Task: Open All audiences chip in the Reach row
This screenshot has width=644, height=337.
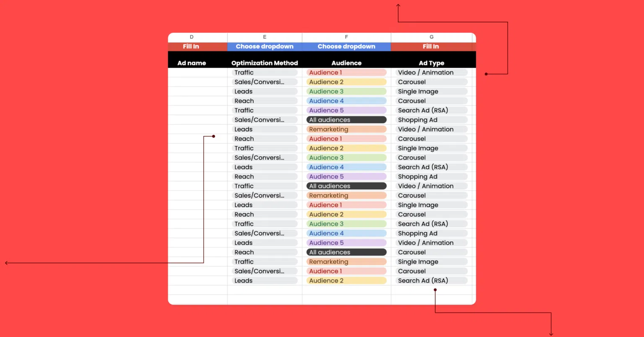Action: click(346, 252)
